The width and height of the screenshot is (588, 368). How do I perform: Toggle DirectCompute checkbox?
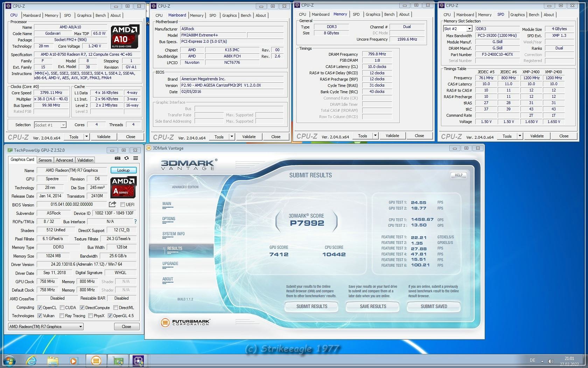click(x=82, y=307)
